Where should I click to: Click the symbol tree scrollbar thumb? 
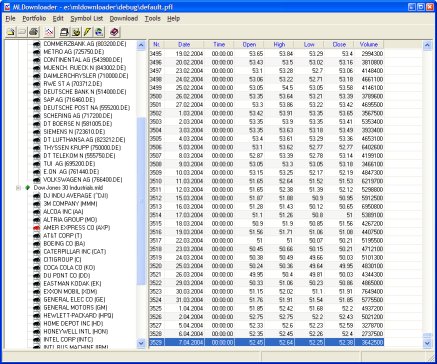click(141, 201)
